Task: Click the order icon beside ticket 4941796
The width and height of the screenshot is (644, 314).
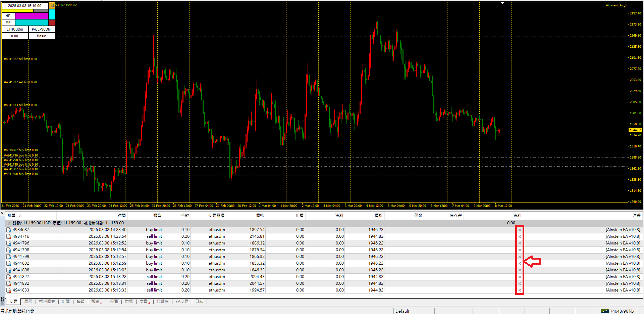Action: tap(9, 243)
